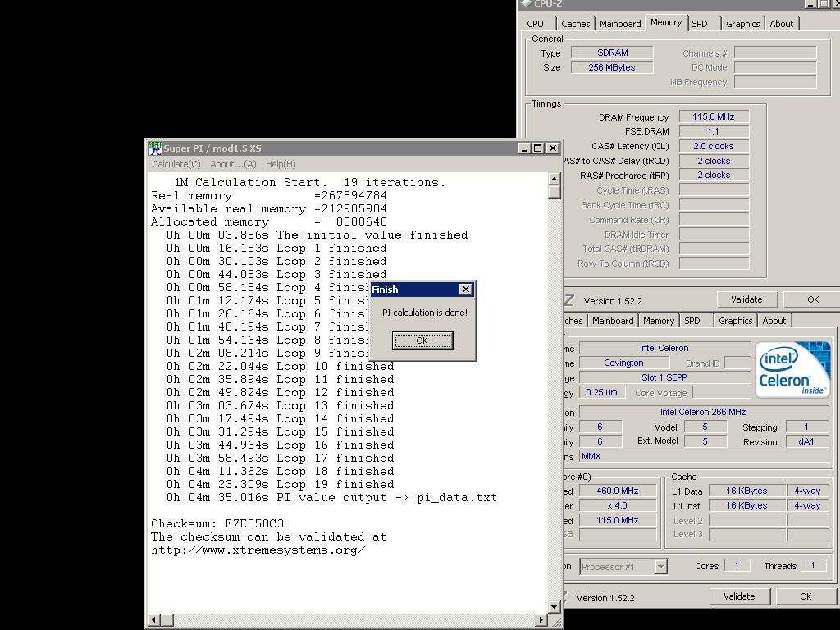The image size is (840, 630).
Task: Click Validate in top CPU-Z window
Action: [746, 299]
